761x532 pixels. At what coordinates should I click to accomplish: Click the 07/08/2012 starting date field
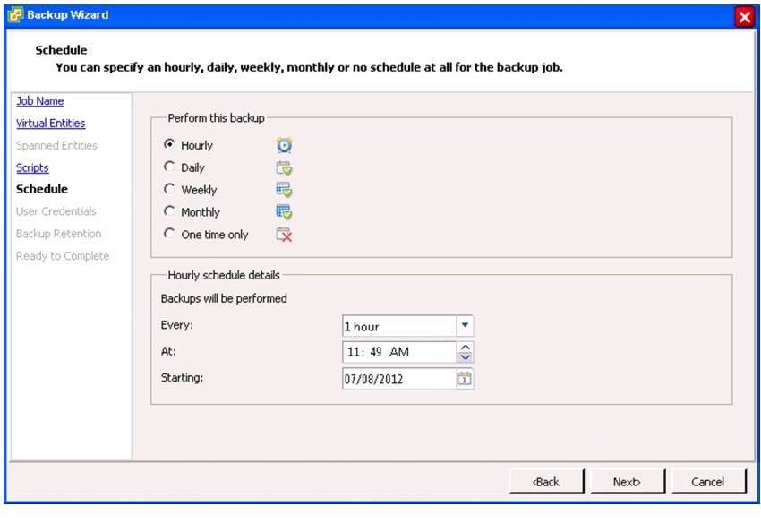(399, 379)
